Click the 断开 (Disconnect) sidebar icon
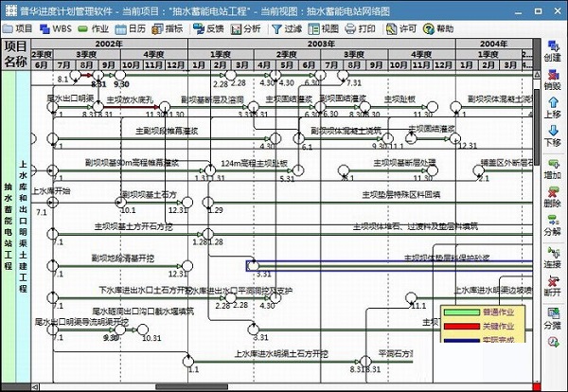The image size is (568, 392). click(553, 281)
